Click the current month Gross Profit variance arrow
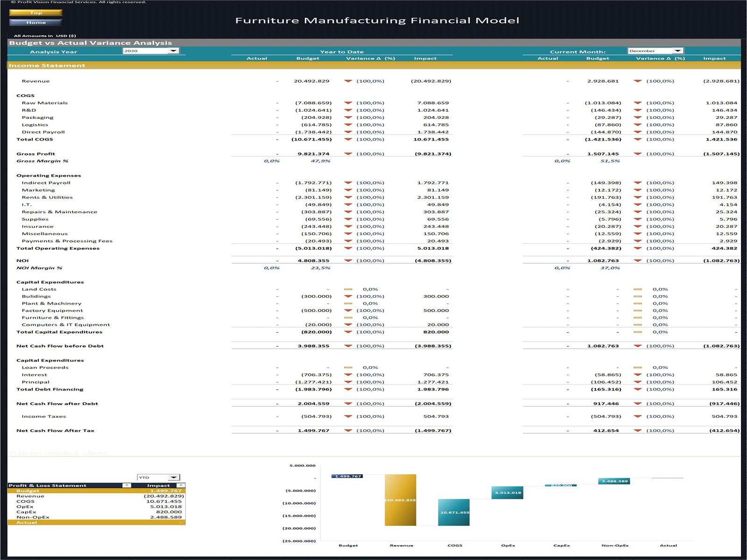Image resolution: width=747 pixels, height=560 pixels. click(638, 154)
